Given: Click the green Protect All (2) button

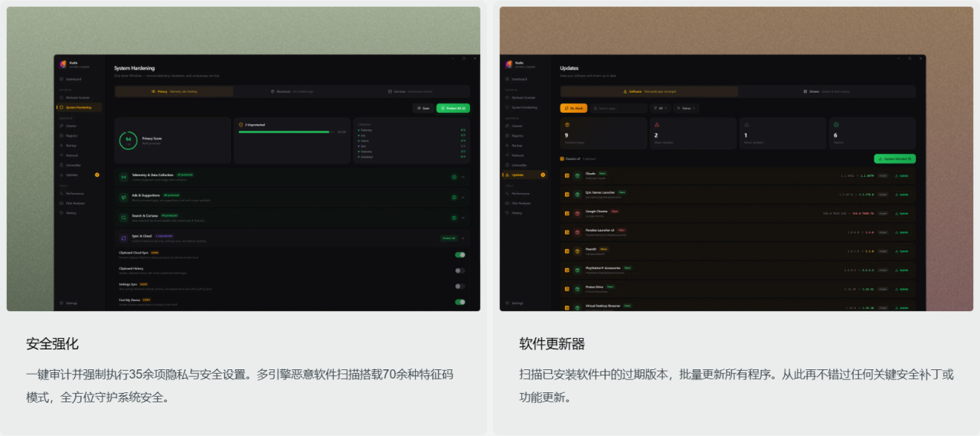Looking at the screenshot, I should pos(453,108).
